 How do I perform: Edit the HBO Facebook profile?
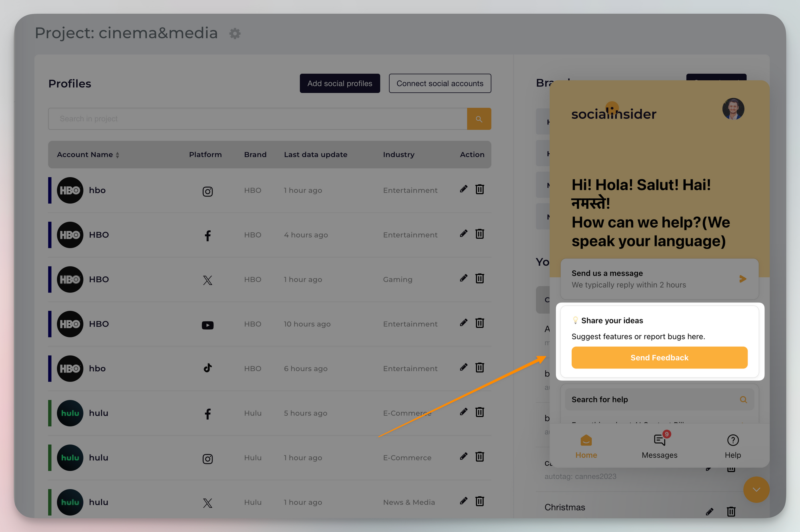coord(464,234)
